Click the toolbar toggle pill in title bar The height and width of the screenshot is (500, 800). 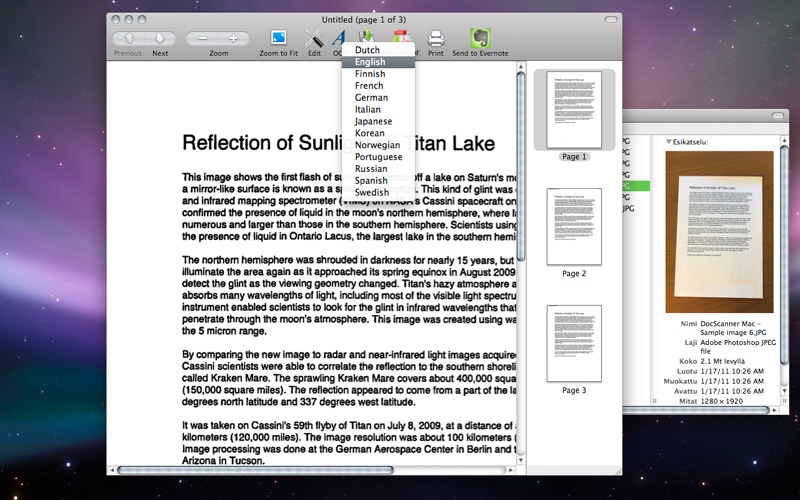(x=611, y=19)
